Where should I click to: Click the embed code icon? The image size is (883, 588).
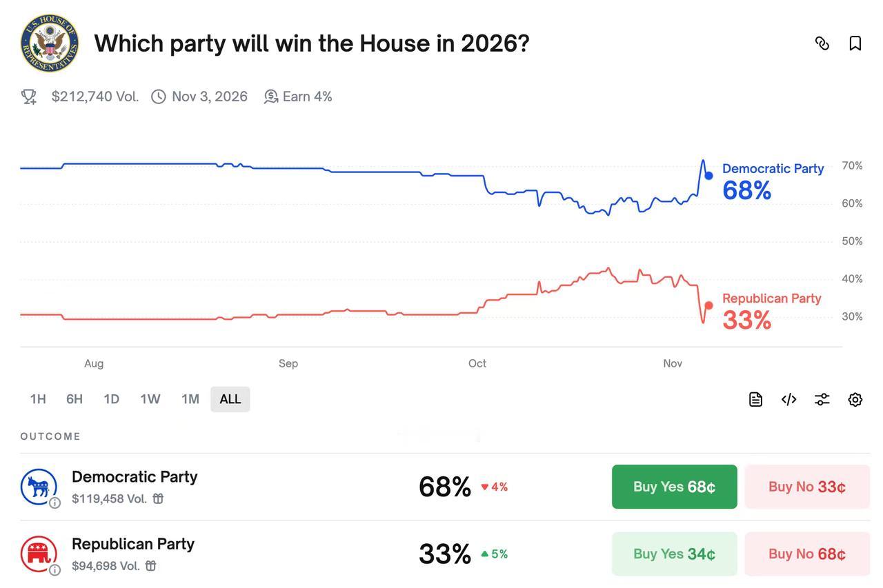[x=788, y=398]
